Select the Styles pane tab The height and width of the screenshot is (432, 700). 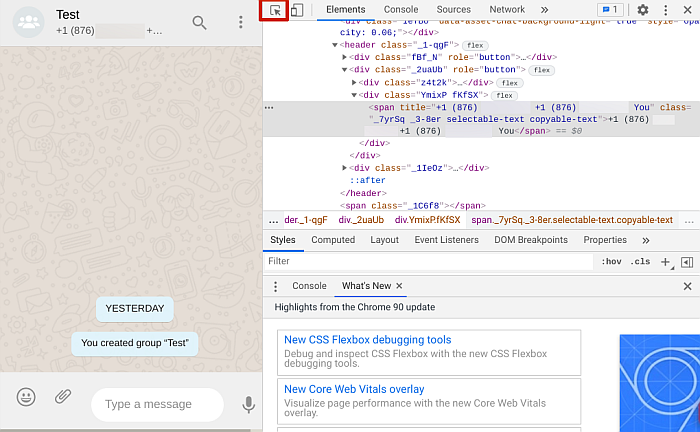pyautogui.click(x=283, y=240)
